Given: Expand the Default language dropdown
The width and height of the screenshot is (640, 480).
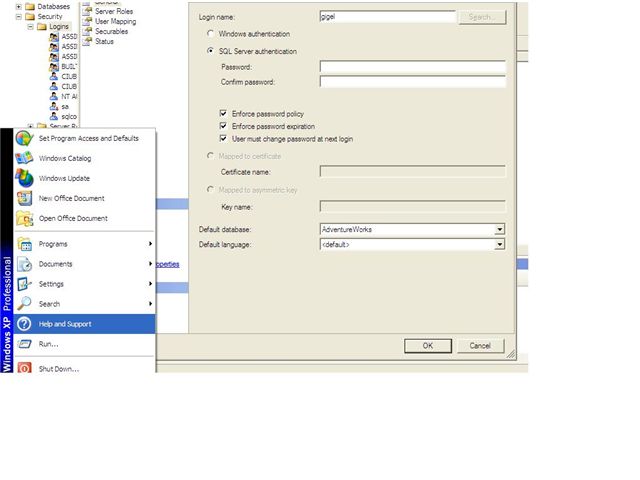Looking at the screenshot, I should pyautogui.click(x=499, y=244).
